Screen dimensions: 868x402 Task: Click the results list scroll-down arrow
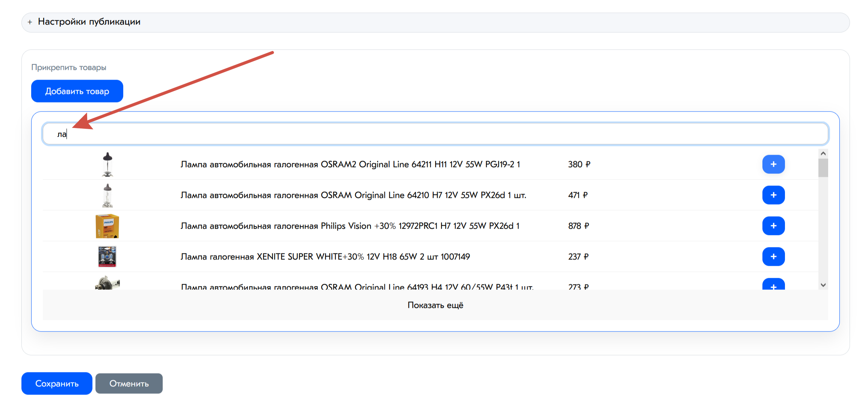823,285
